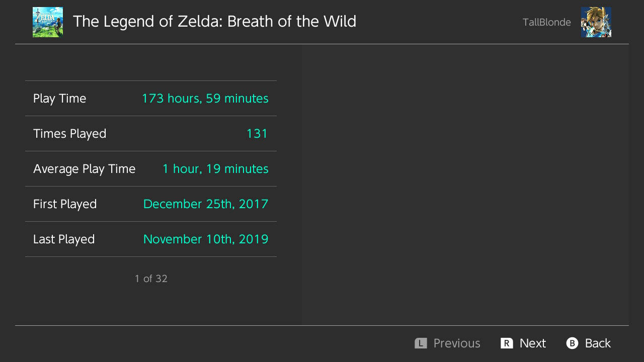This screenshot has height=362, width=644.
Task: Click the November 10th, 2019 date
Action: click(x=206, y=239)
